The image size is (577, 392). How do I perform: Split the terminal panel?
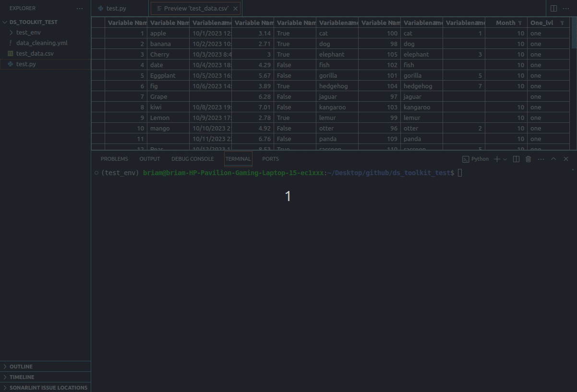pos(516,159)
